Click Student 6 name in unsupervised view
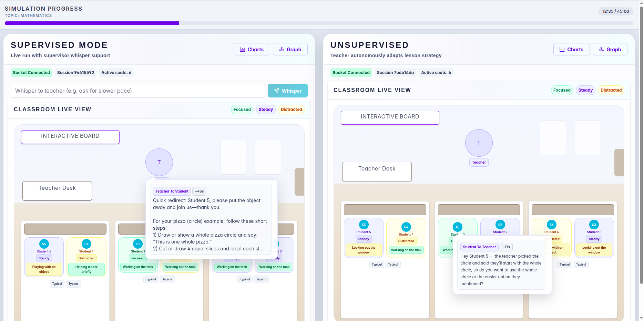 tap(552, 232)
